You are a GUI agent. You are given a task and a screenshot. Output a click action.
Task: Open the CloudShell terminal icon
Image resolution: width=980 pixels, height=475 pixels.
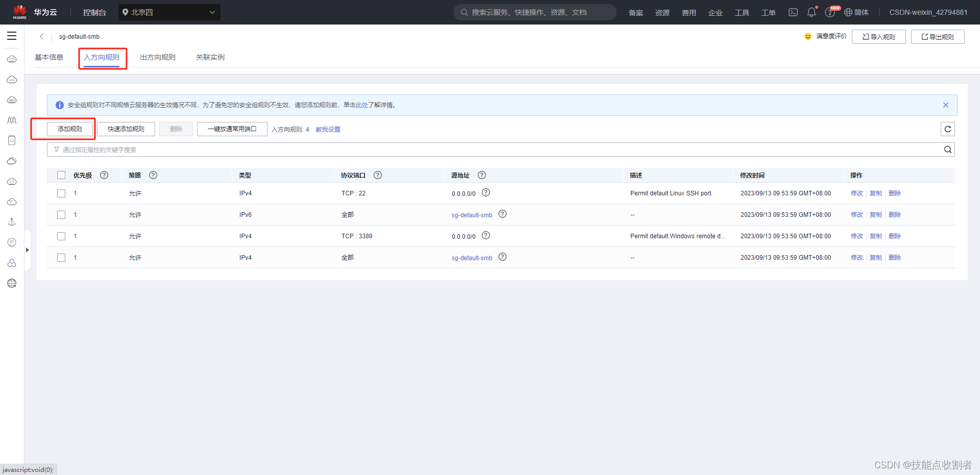[793, 12]
